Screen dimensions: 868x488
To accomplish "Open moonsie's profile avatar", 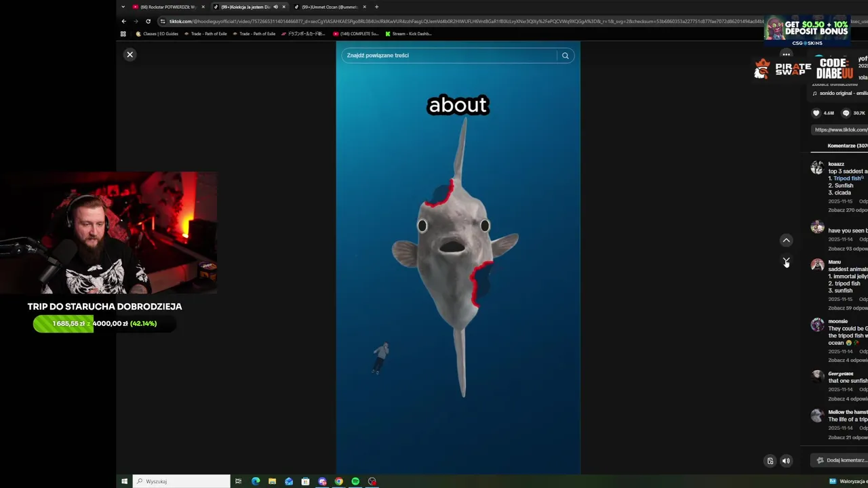I will (817, 325).
